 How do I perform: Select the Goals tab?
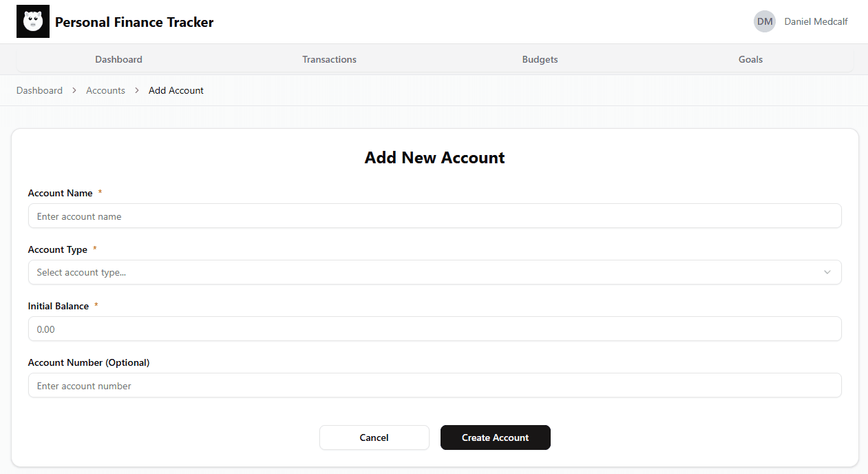750,59
